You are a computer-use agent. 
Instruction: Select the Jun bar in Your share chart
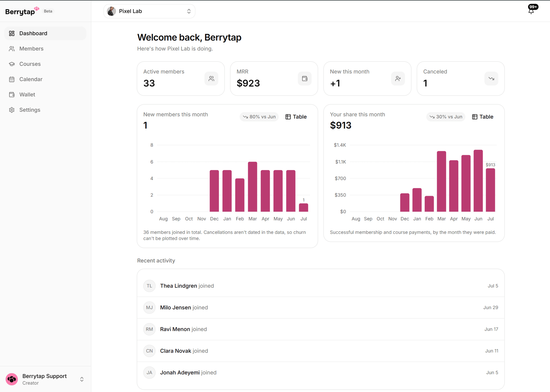tap(478, 181)
